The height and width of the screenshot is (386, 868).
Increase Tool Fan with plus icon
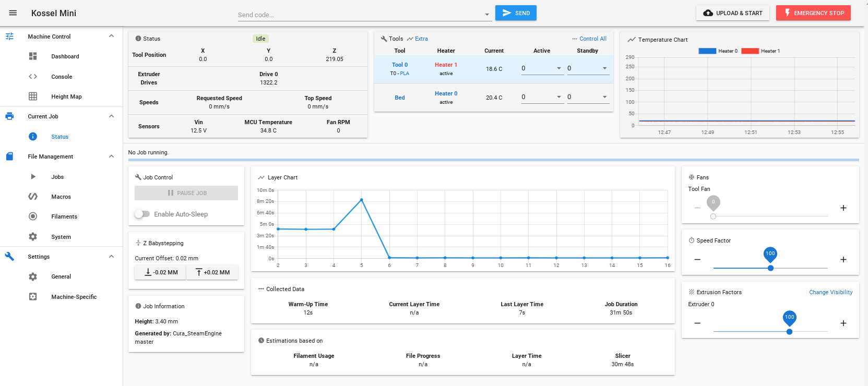[843, 208]
